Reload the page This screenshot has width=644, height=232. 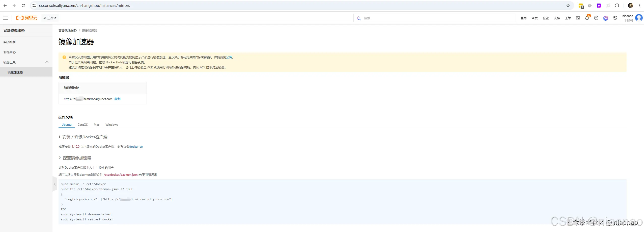pos(23,6)
